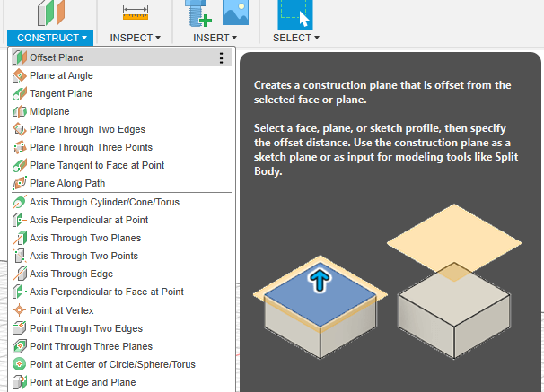
Task: Click the Offset Plane toolbar icon above CONSTRUCT
Action: click(51, 13)
